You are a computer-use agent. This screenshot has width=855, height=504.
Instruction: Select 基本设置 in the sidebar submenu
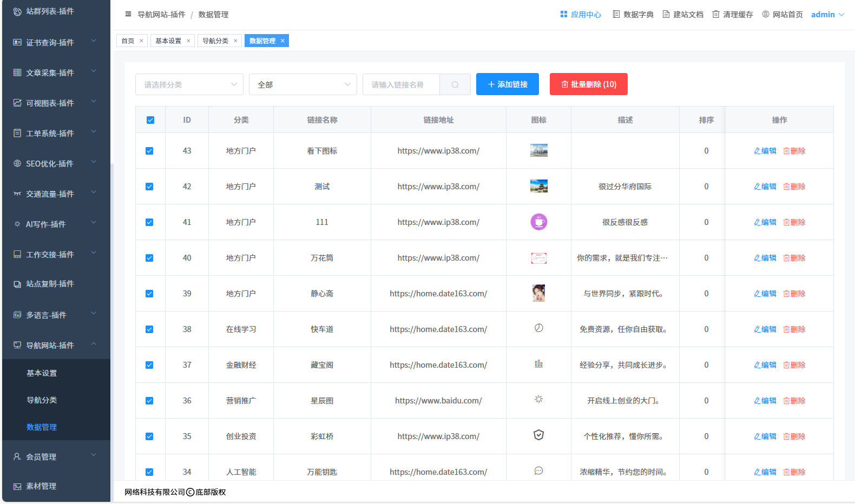pyautogui.click(x=42, y=373)
